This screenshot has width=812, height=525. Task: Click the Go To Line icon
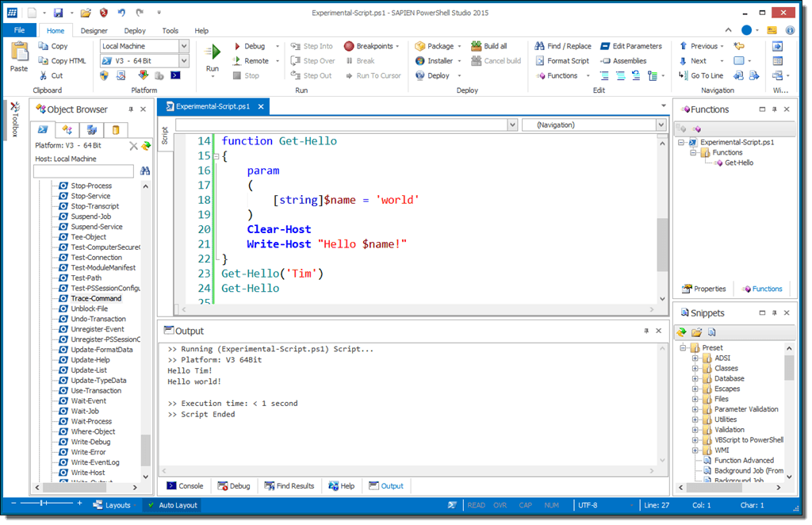(x=683, y=76)
